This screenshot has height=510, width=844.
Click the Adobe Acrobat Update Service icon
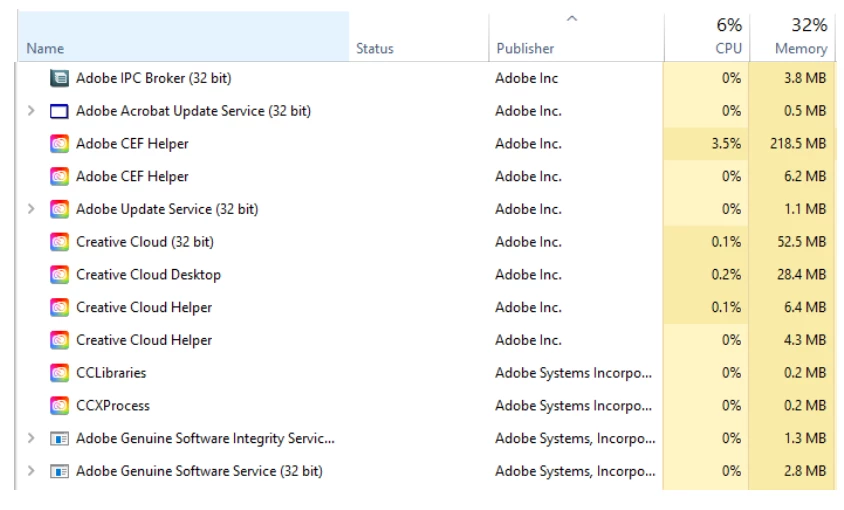pos(59,111)
